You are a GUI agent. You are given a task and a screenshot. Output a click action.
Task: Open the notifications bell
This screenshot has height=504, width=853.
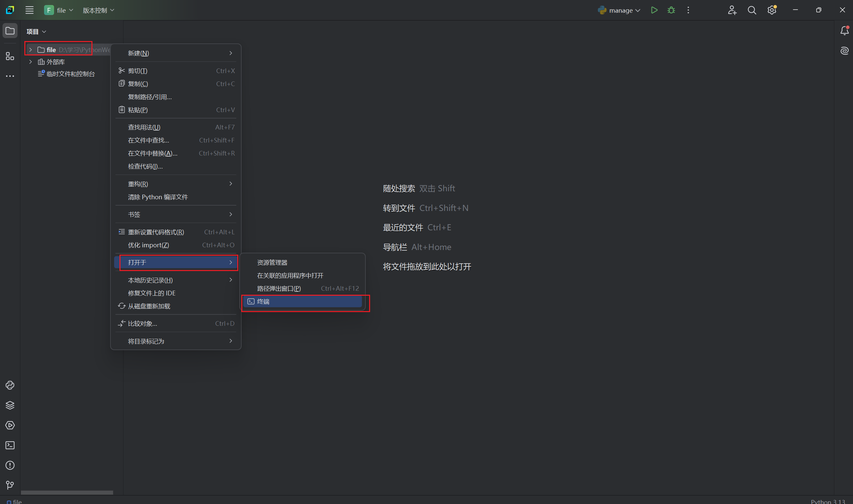click(x=844, y=30)
